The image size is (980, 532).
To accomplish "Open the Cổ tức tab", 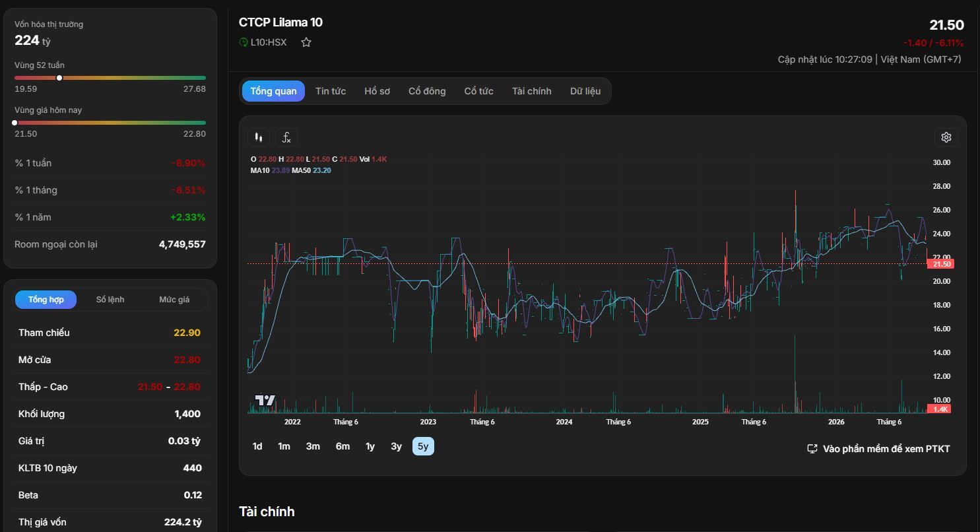I will point(478,91).
